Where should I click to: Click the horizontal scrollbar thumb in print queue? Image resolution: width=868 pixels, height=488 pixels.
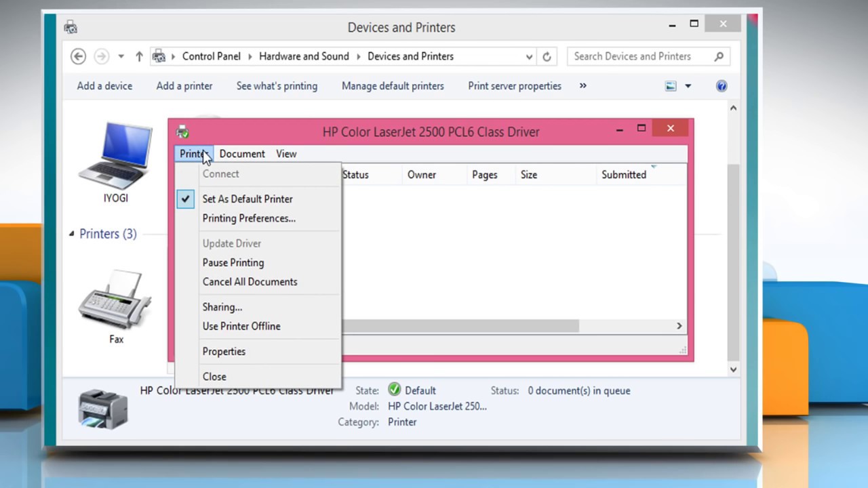460,326
